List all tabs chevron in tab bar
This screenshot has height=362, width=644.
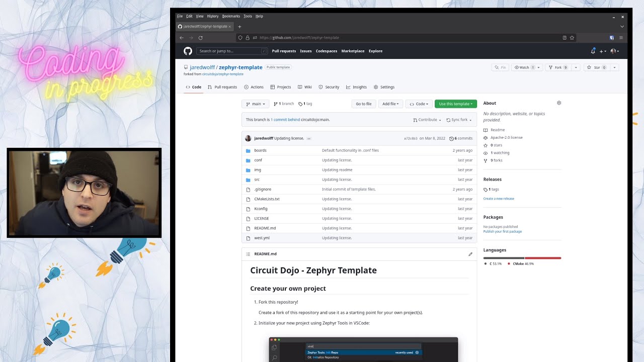pos(622,27)
